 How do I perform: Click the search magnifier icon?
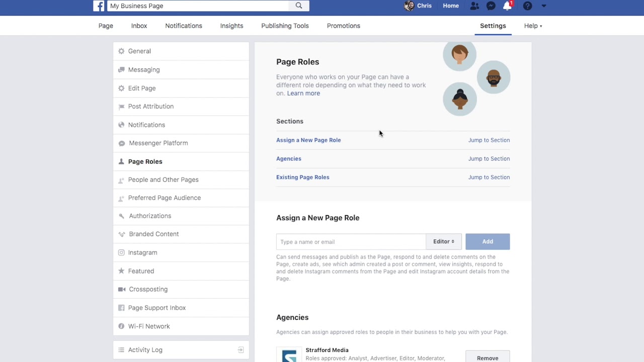click(x=299, y=6)
